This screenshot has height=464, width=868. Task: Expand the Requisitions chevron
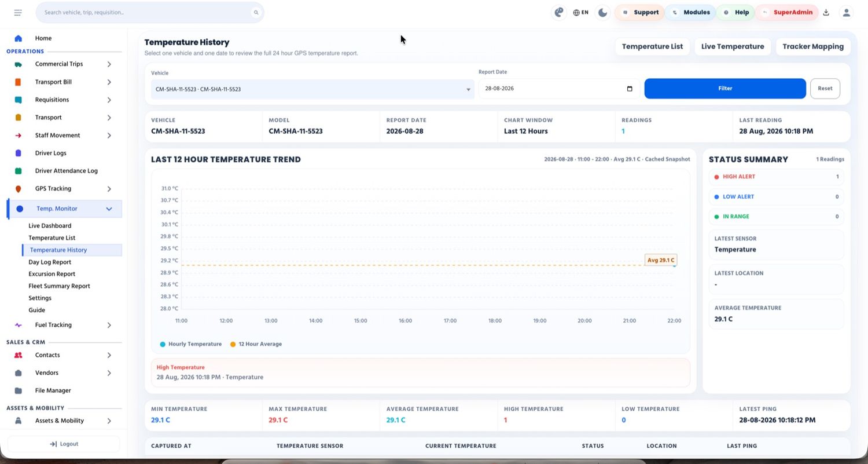click(x=109, y=100)
